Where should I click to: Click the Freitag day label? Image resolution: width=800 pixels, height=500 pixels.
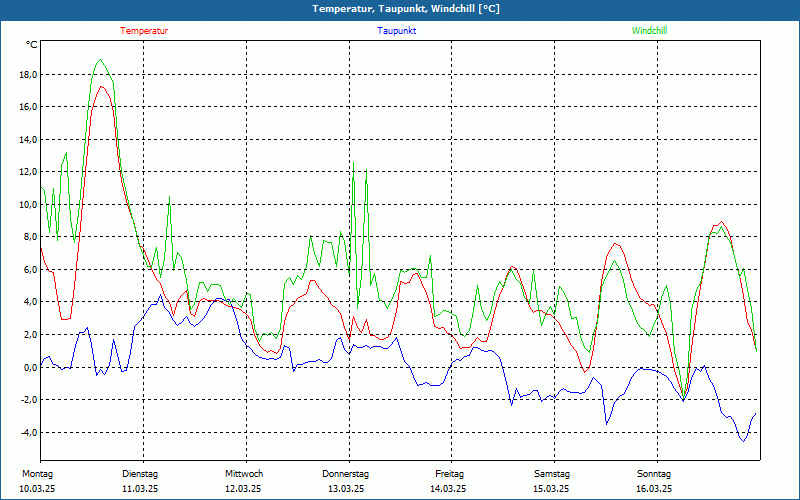(x=449, y=474)
